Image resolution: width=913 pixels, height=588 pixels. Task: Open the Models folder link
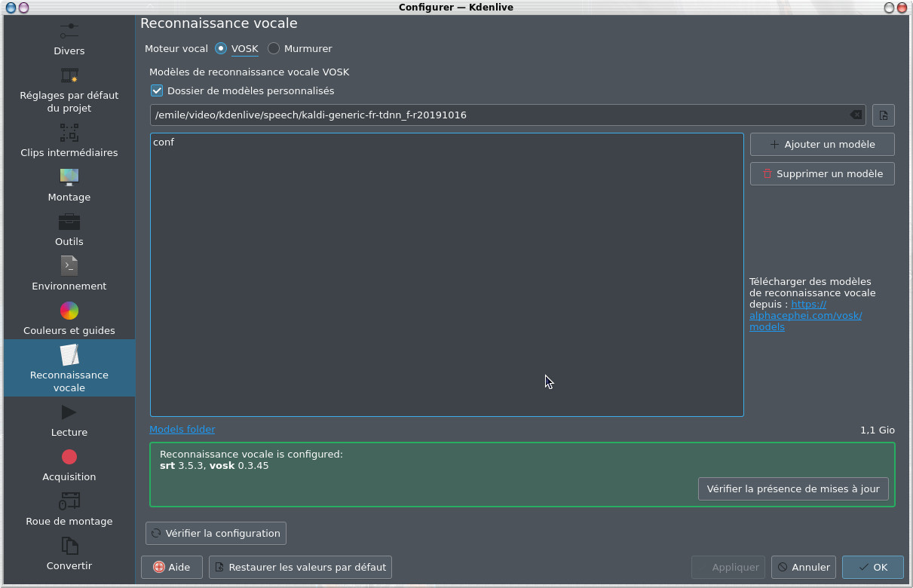point(182,429)
